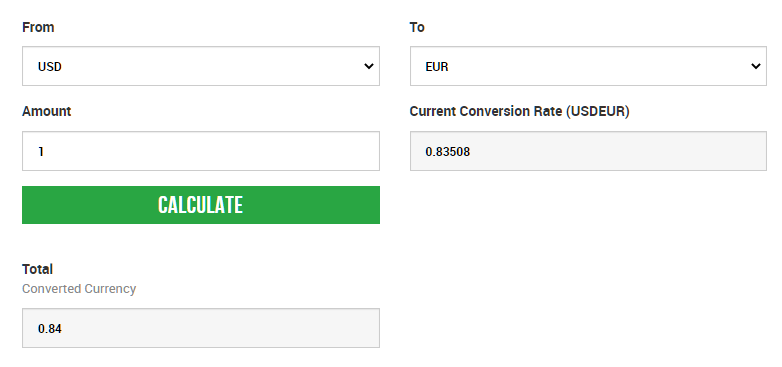Place cursor on the amount value 1
The height and width of the screenshot is (367, 782).
(x=41, y=151)
